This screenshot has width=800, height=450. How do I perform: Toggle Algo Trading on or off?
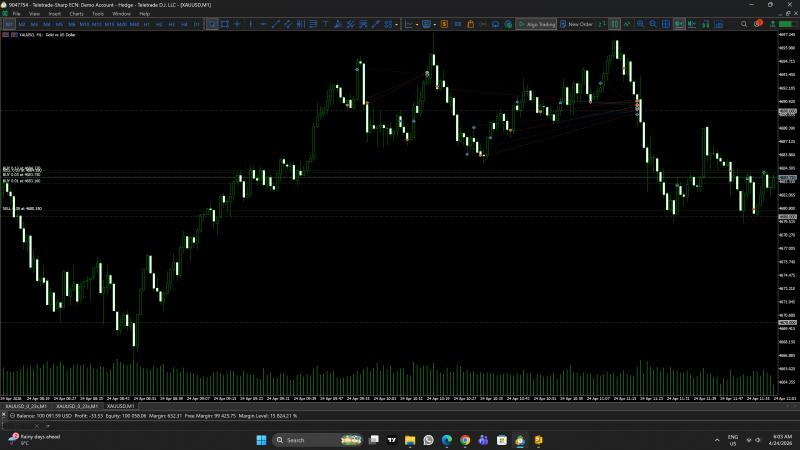click(536, 24)
